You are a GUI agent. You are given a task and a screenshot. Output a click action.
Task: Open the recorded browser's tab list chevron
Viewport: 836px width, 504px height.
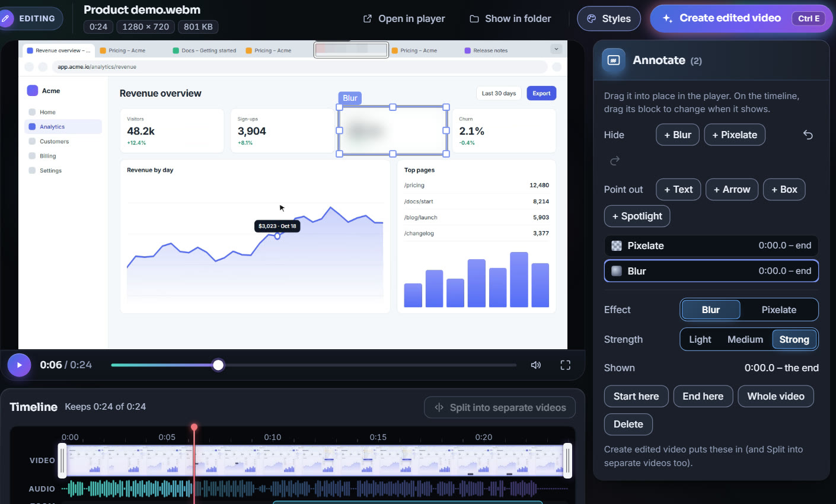point(556,49)
